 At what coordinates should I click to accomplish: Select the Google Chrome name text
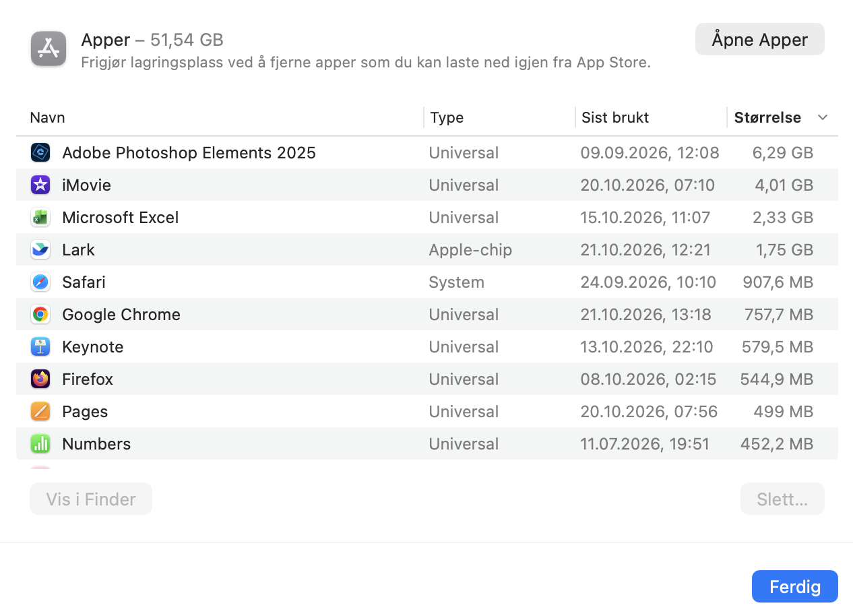click(121, 315)
